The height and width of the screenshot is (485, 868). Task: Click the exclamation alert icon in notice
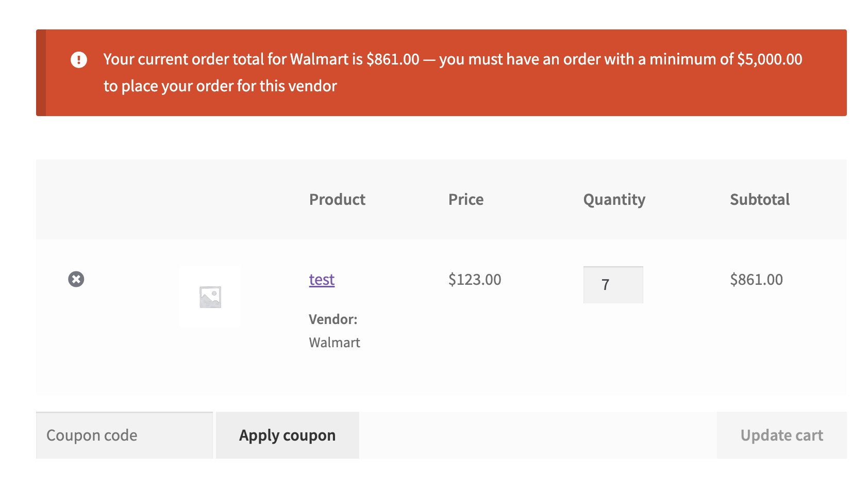(79, 59)
